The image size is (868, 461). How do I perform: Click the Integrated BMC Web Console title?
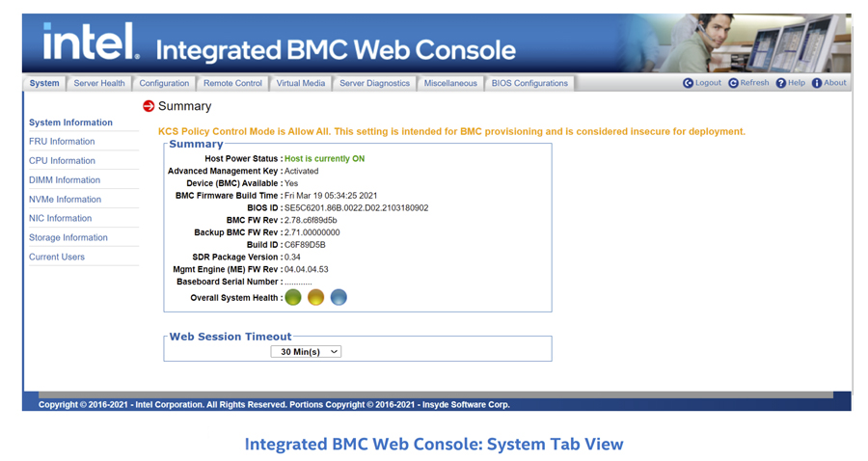[x=336, y=50]
